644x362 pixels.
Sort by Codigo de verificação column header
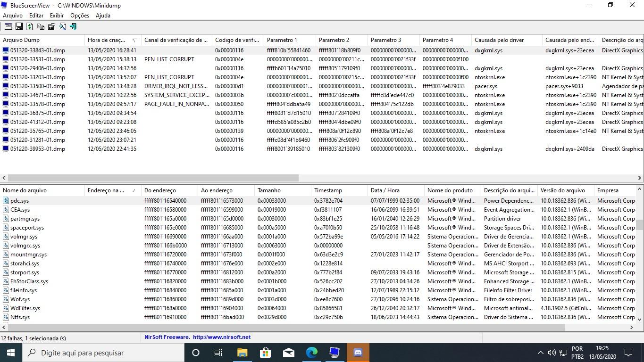click(238, 40)
